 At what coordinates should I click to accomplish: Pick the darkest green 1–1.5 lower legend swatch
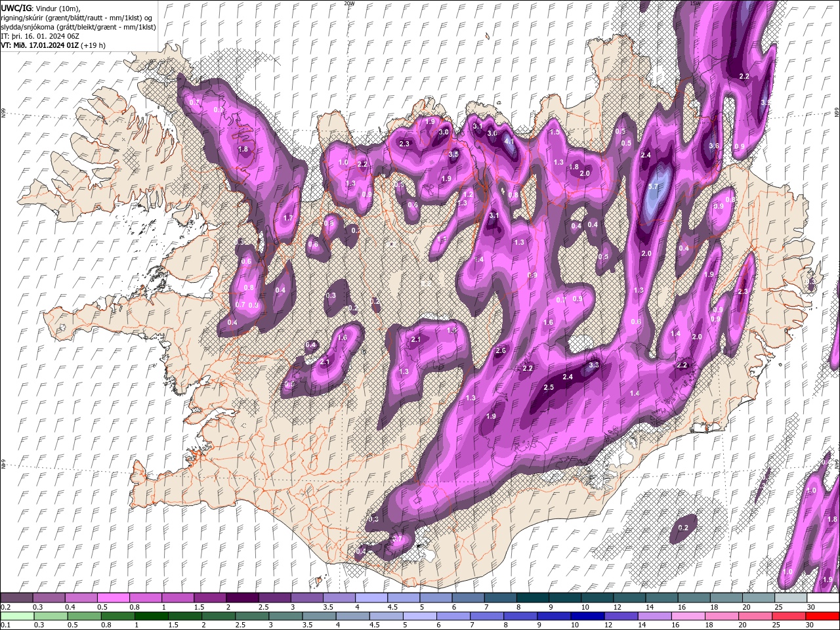[x=152, y=616]
